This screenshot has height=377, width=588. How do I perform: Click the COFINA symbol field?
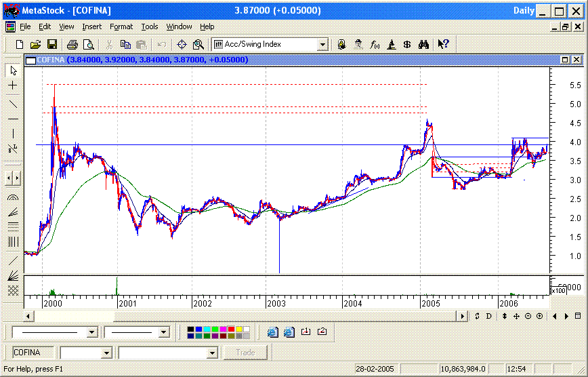pyautogui.click(x=35, y=353)
